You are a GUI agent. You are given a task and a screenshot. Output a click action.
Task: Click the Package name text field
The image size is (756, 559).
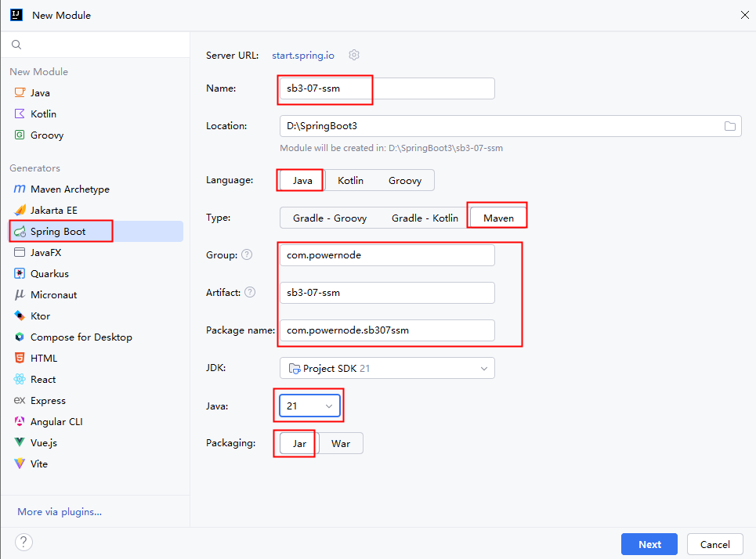(x=387, y=330)
